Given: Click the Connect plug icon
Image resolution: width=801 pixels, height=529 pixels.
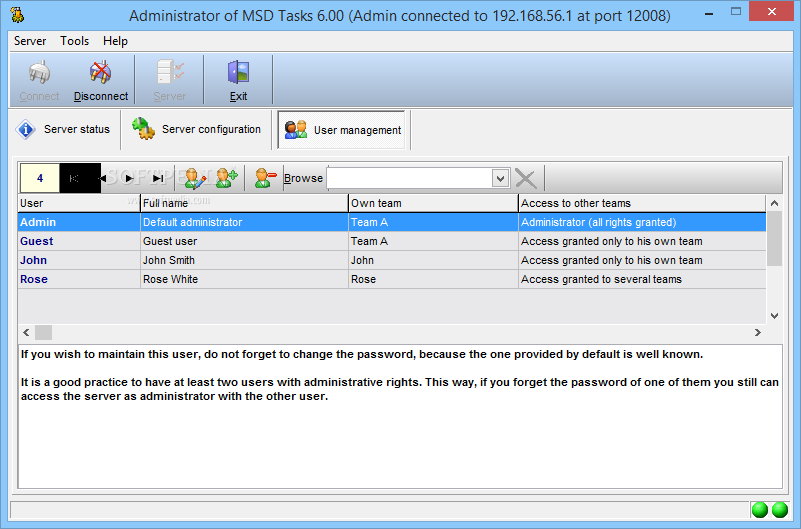Looking at the screenshot, I should (x=39, y=73).
